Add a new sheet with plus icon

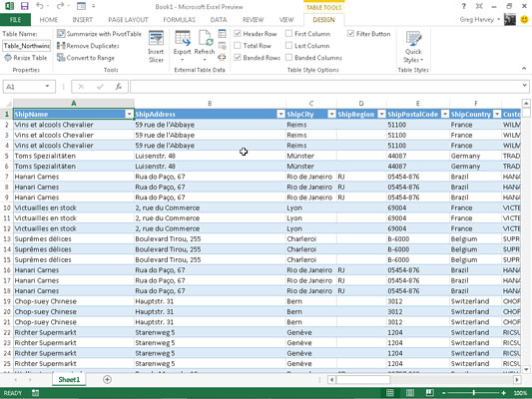tap(107, 380)
